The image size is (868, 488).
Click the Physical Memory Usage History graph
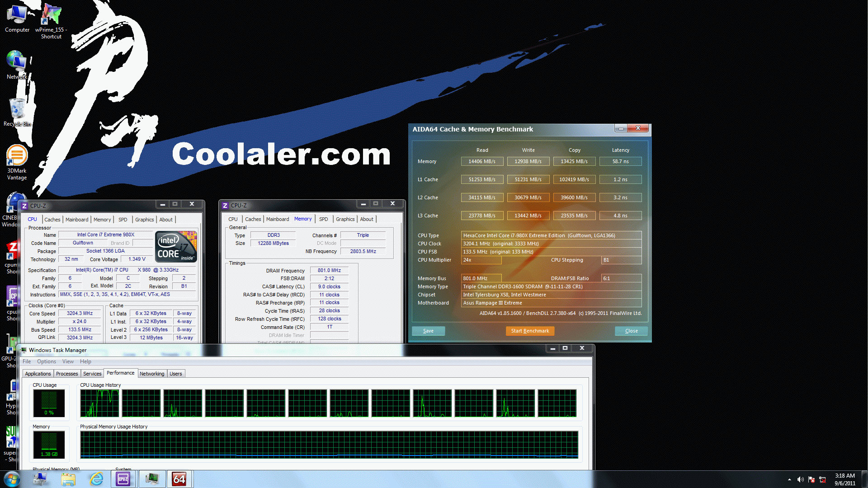tap(329, 445)
